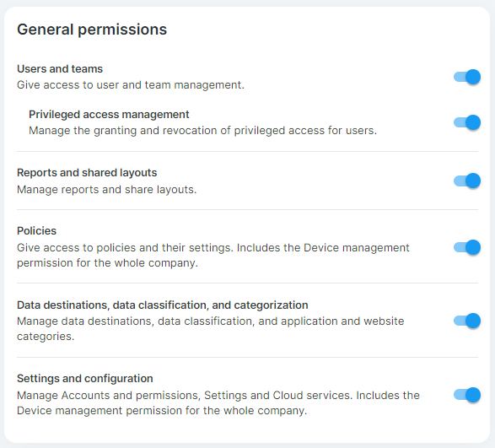Click the granting and revocation description text
The image size is (495, 448).
(202, 131)
